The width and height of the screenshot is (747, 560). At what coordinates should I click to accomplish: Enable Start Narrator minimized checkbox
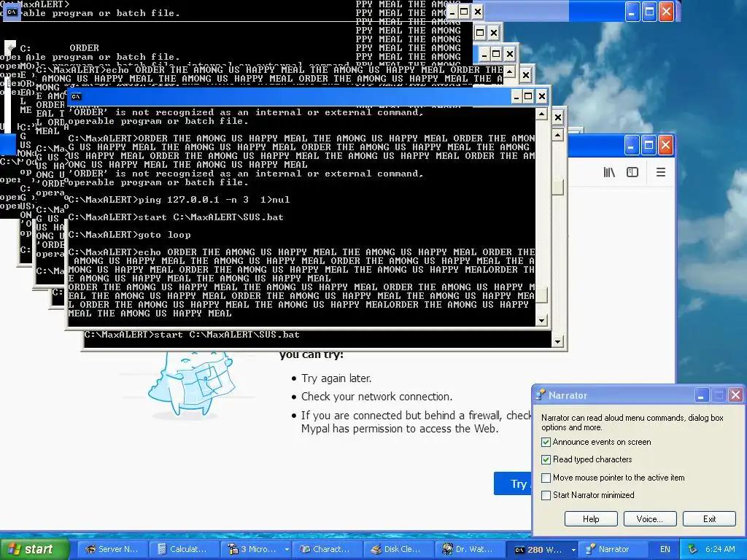pos(546,495)
